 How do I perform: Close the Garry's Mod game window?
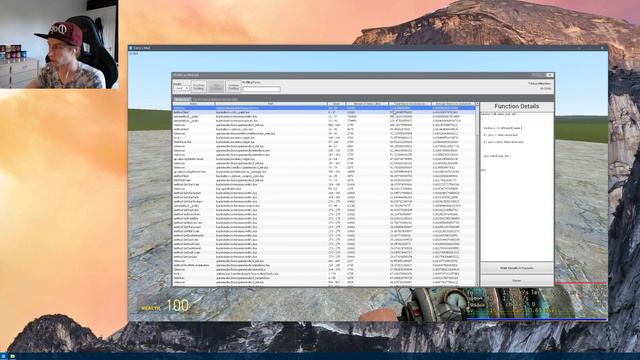pos(602,48)
